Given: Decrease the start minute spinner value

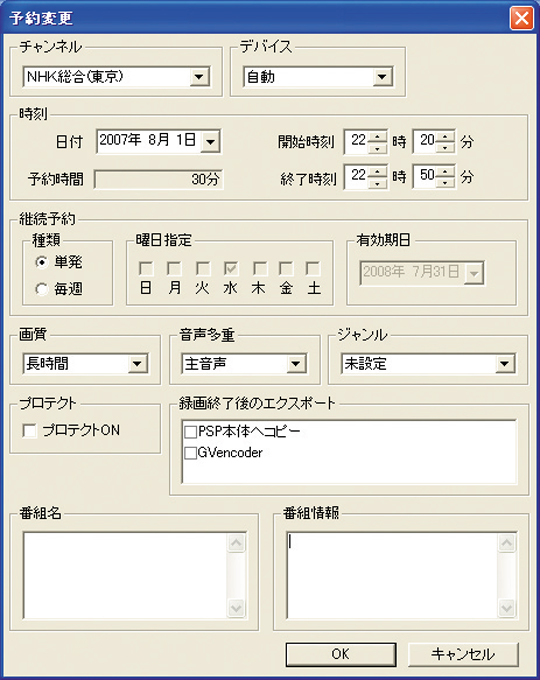Looking at the screenshot, I should tap(446, 147).
